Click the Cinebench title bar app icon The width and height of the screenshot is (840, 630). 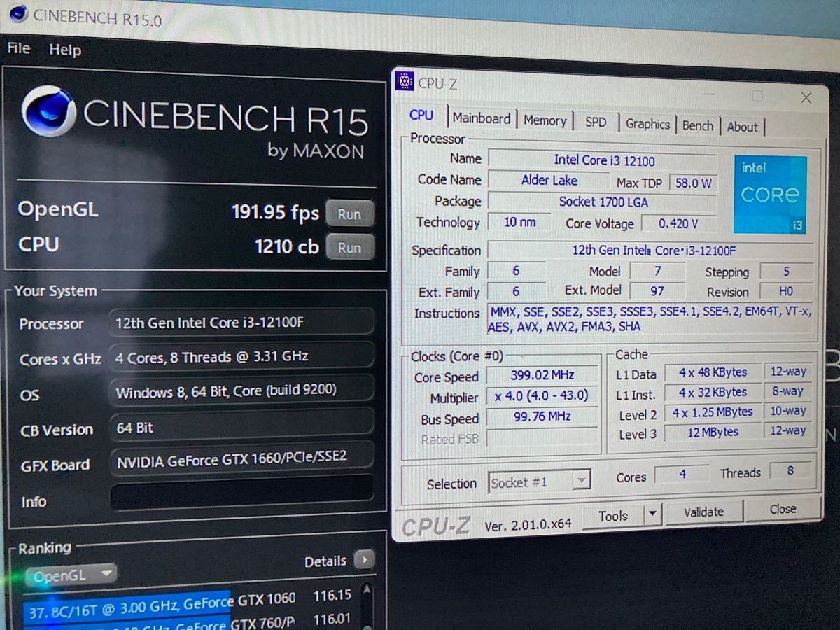point(17,13)
